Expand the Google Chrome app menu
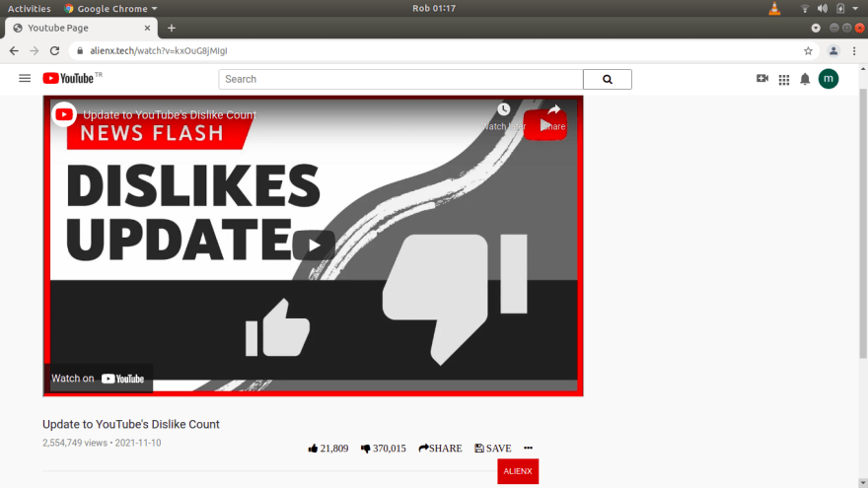Image resolution: width=868 pixels, height=488 pixels. (110, 9)
